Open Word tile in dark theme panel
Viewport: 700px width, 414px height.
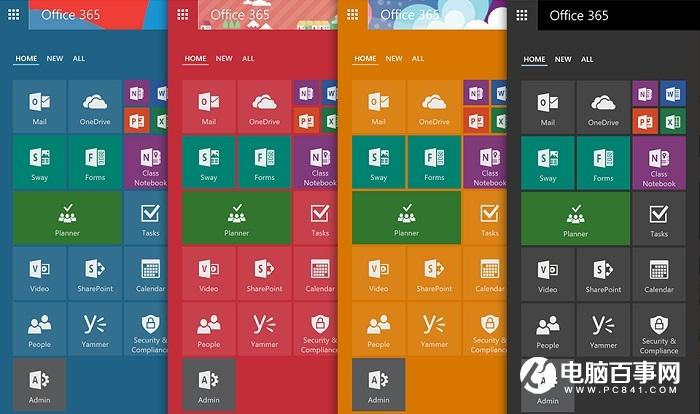(x=673, y=94)
